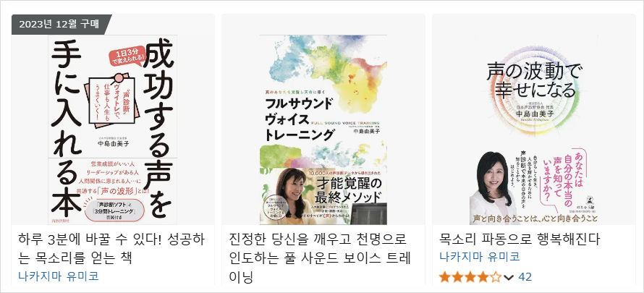Click the empty fifth star icon

coord(496,277)
